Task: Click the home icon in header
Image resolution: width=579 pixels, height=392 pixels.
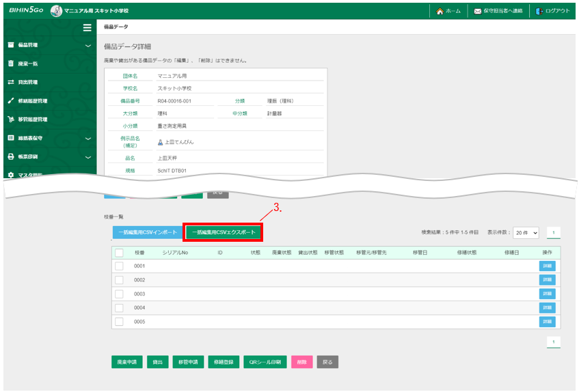Action: click(x=440, y=11)
